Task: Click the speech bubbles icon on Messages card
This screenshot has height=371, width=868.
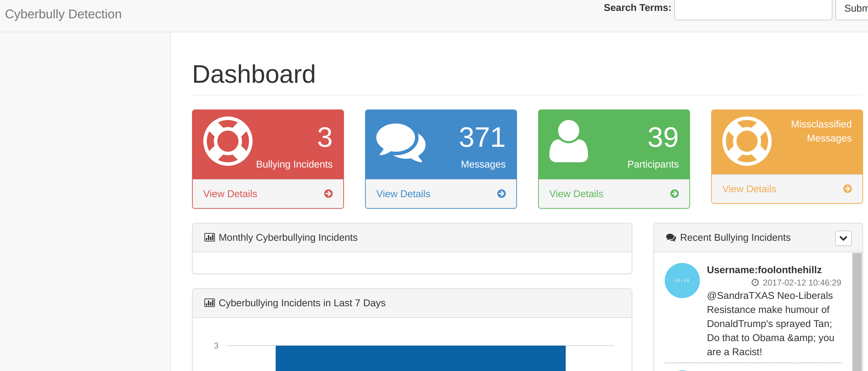Action: 401,143
